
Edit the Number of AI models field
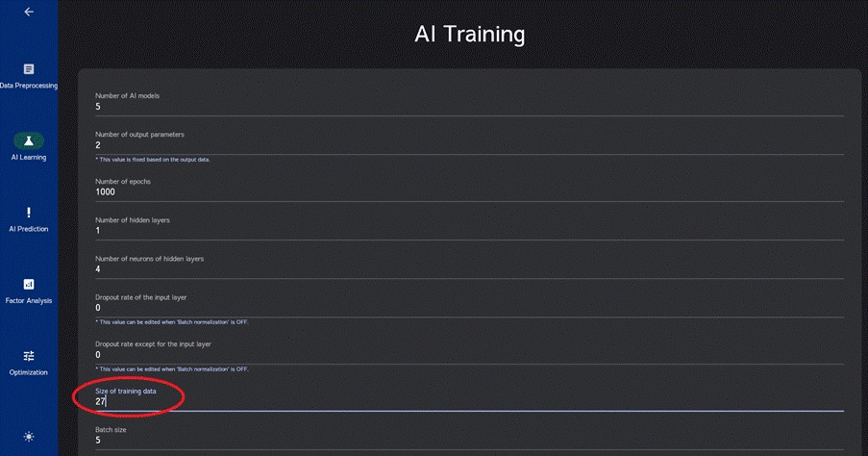click(x=469, y=107)
